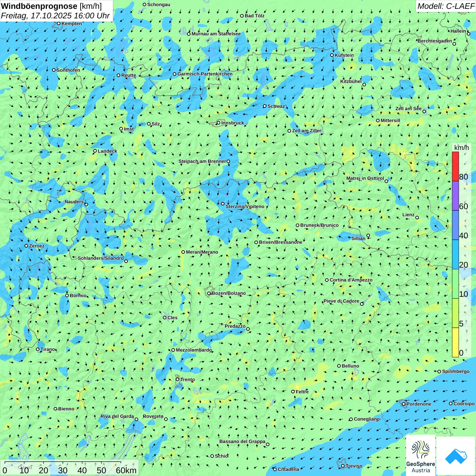Click the Bruneck/Brunico label
The width and height of the screenshot is (476, 476).
point(319,225)
